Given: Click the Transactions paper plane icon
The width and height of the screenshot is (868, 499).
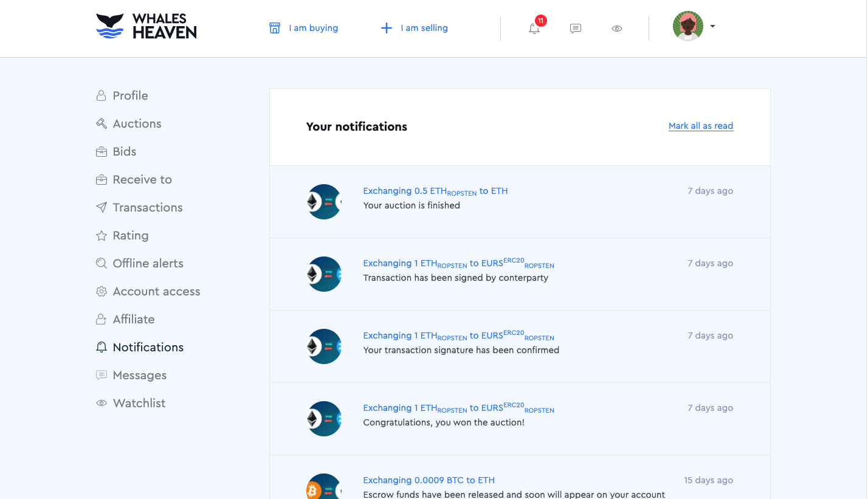Looking at the screenshot, I should click(x=102, y=207).
